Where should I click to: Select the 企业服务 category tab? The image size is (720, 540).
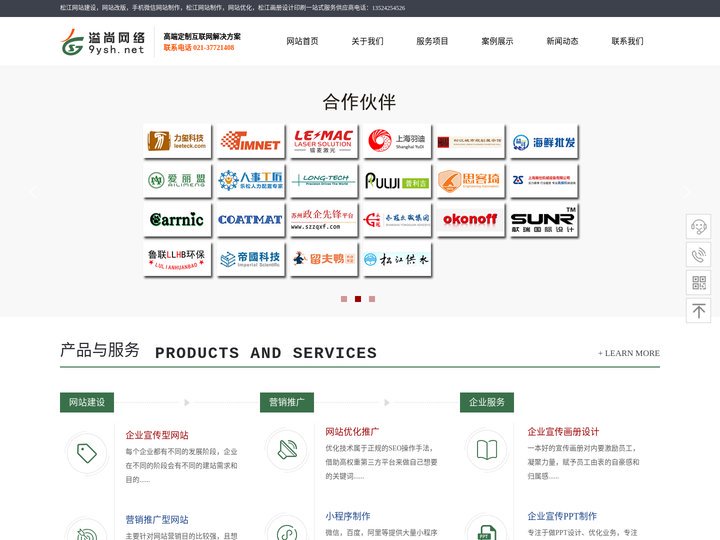487,402
